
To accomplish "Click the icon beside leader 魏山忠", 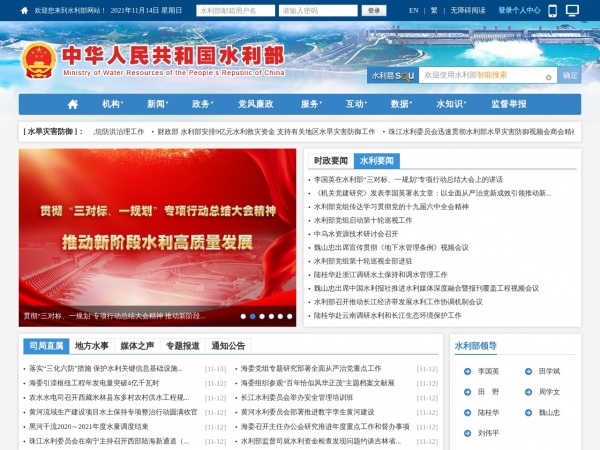I will tap(528, 412).
